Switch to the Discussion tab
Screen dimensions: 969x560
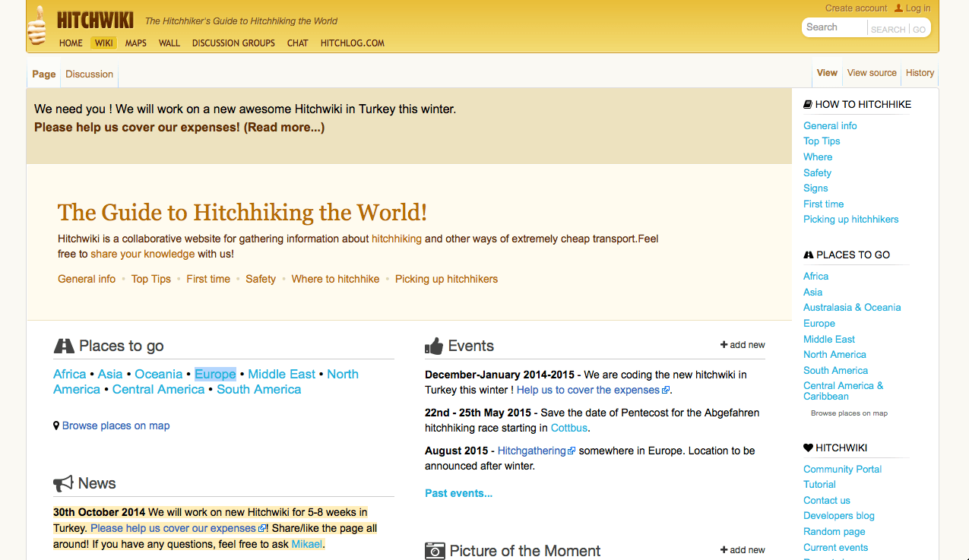pos(88,74)
